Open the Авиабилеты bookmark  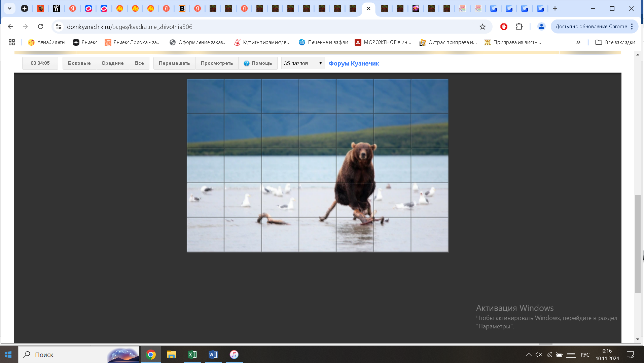pos(46,42)
